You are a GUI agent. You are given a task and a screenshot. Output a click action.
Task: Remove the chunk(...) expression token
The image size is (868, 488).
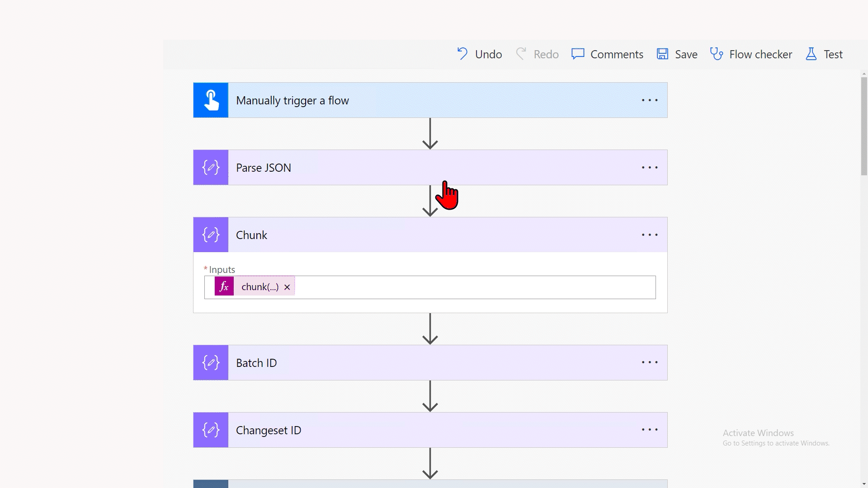pos(287,287)
